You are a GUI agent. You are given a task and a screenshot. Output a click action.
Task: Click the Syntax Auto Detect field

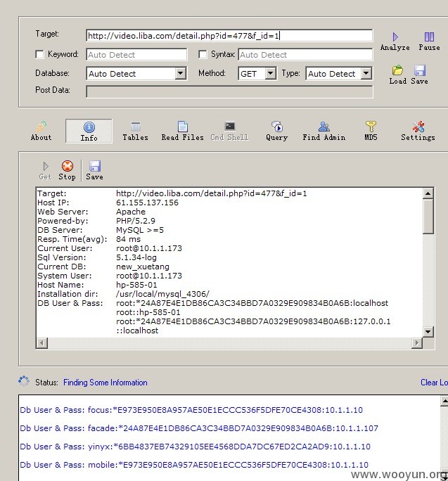[x=305, y=55]
